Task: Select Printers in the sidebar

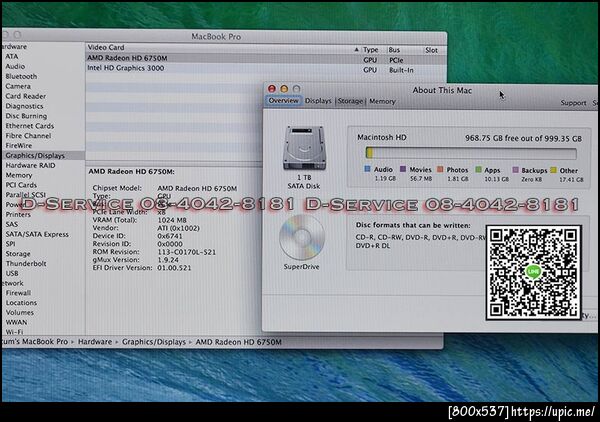Action: 18,214
